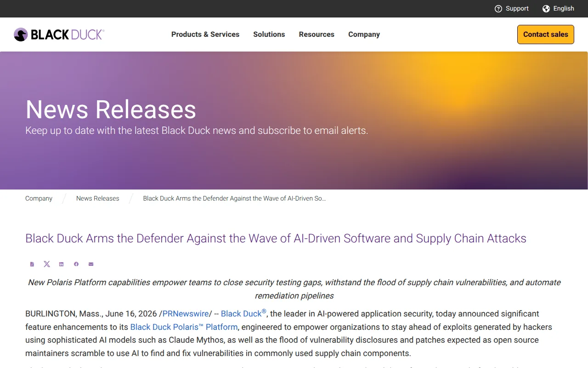The height and width of the screenshot is (368, 588).
Task: Click the 'Keep up to date' subtitle
Action: pyautogui.click(x=197, y=131)
